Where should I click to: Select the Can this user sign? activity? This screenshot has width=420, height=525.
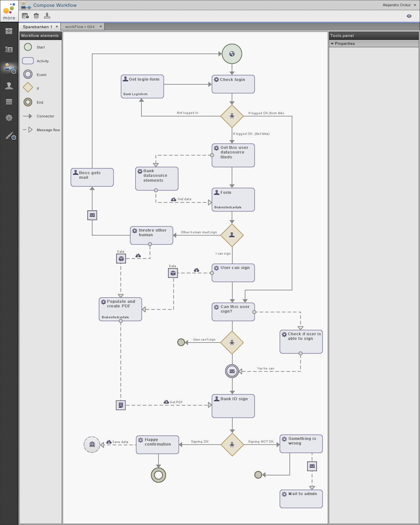(x=233, y=312)
